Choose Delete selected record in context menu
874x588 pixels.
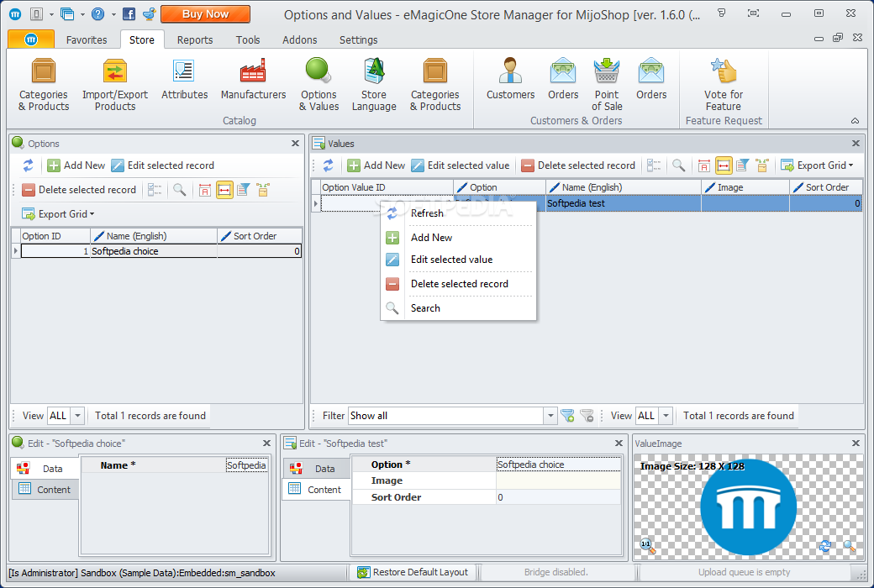[458, 284]
